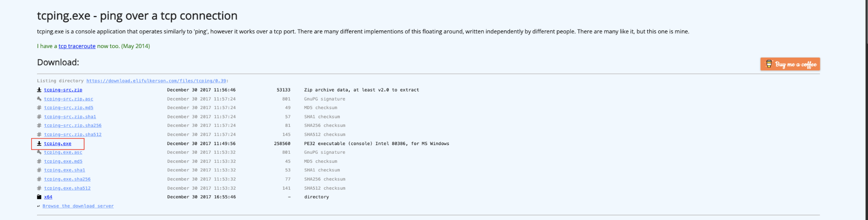Open the tcping-src.zip.sha256 checksum link

[x=72, y=126]
